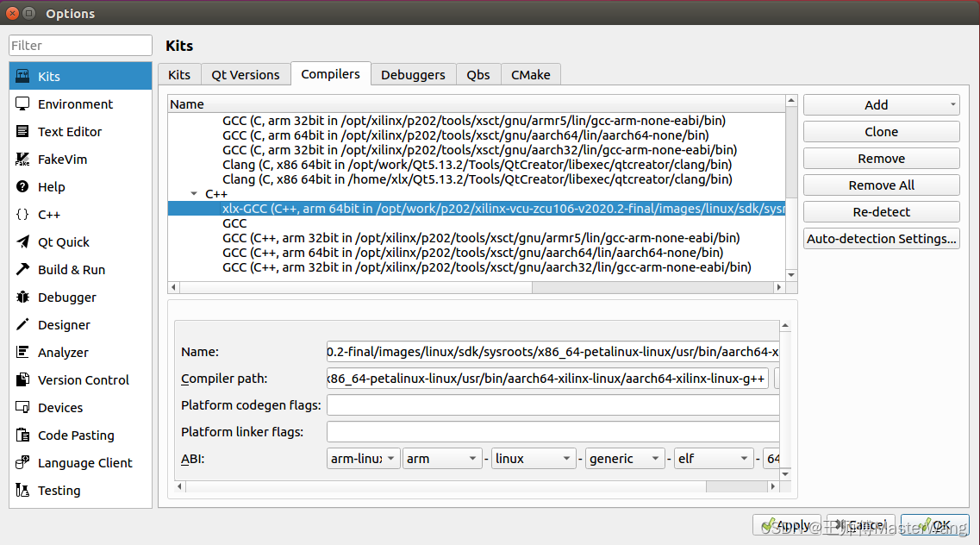
Task: Select GCC C arm 32bit armr5 compiler
Action: pyautogui.click(x=474, y=121)
